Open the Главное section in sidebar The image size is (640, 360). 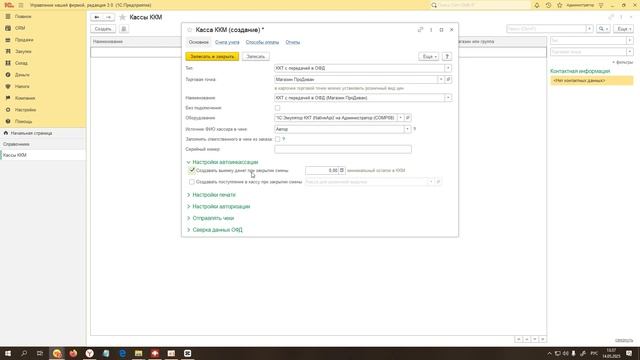pyautogui.click(x=23, y=16)
